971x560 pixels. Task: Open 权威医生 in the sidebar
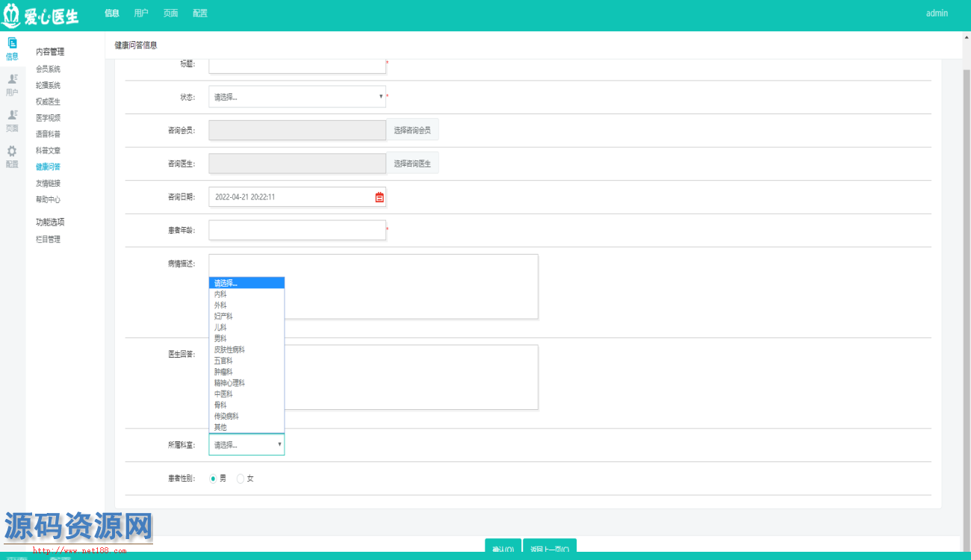coord(48,102)
